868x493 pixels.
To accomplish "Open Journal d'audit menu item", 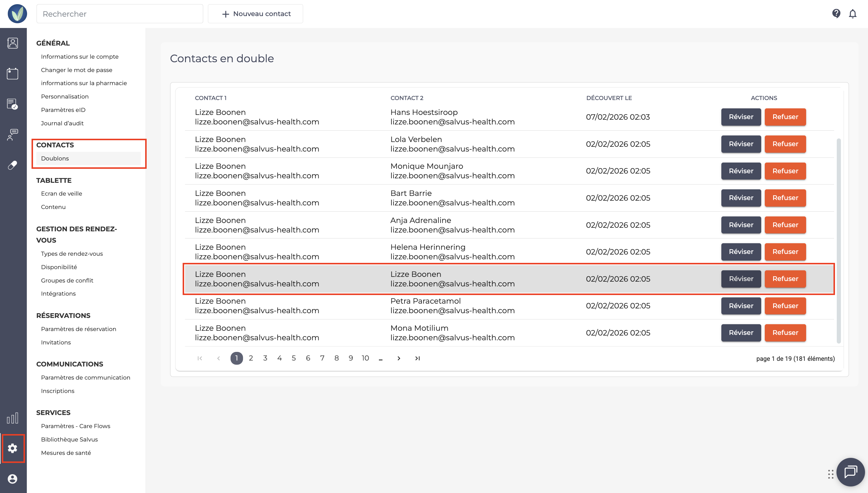I will [62, 123].
